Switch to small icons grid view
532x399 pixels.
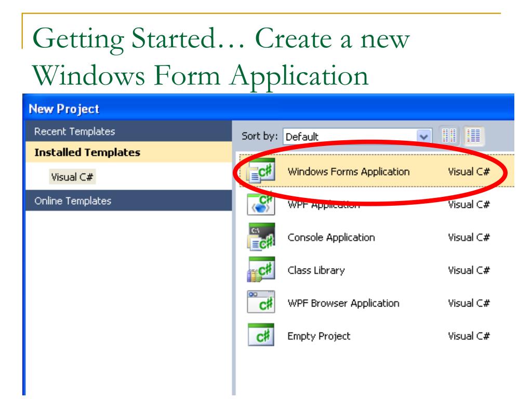[x=449, y=136]
